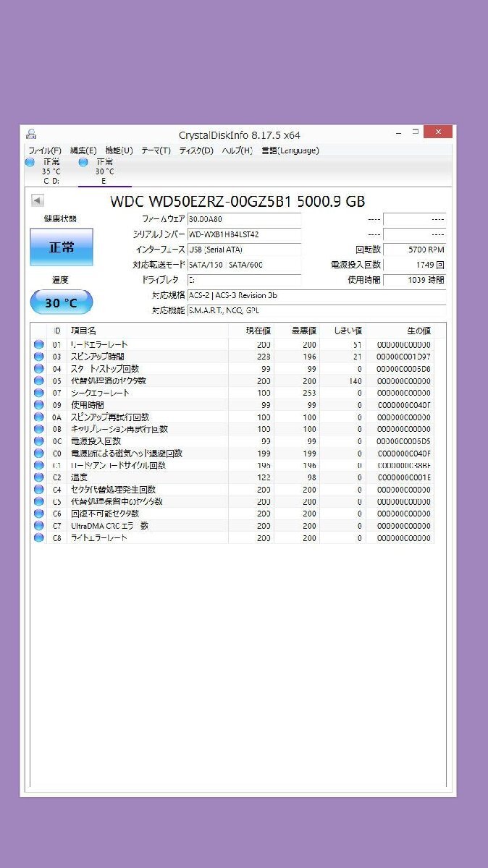Open the ファイル(F) menu
488x868 pixels.
pos(45,150)
